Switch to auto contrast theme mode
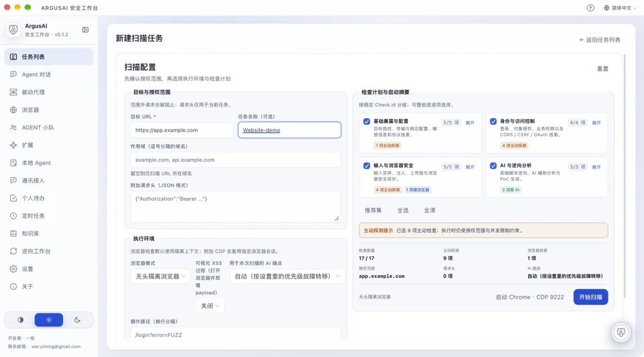The height and width of the screenshot is (357, 644). point(20,319)
